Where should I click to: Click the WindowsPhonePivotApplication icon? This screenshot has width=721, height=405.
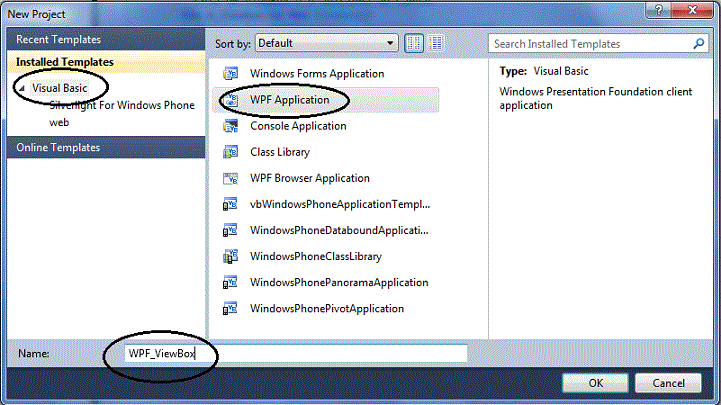[230, 308]
